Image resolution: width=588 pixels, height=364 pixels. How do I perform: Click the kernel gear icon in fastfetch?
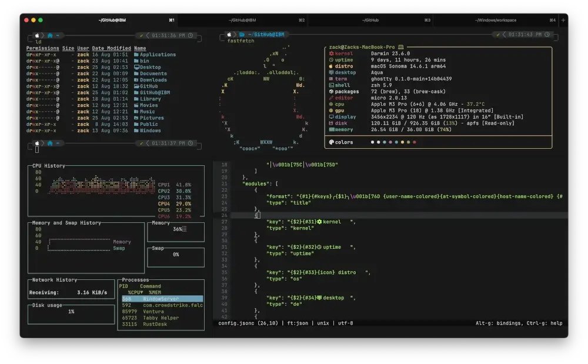[332, 54]
